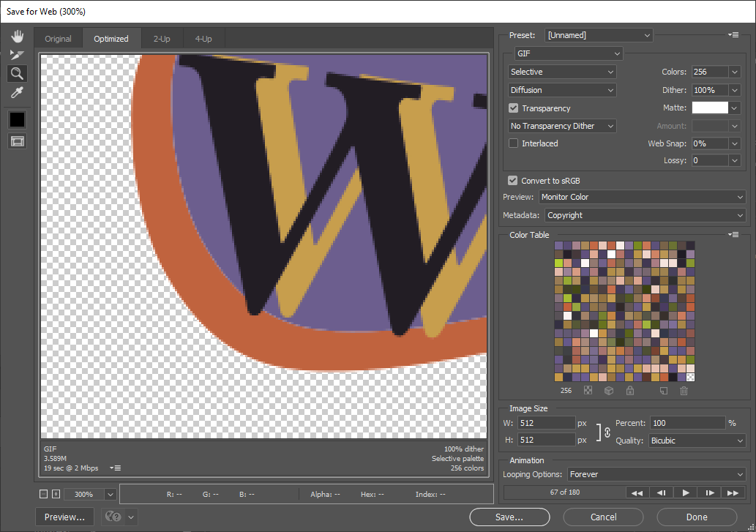Toggle slices visibility icon
This screenshot has width=756, height=532.
(18, 141)
